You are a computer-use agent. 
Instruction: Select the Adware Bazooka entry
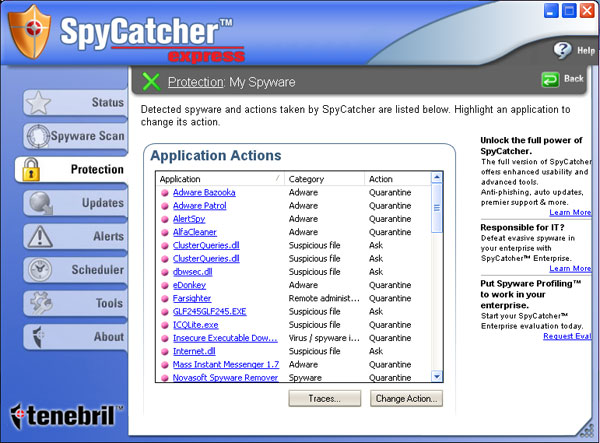[204, 192]
